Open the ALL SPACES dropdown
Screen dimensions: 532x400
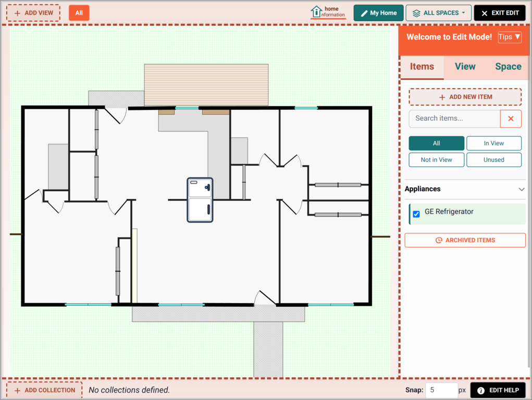(438, 13)
